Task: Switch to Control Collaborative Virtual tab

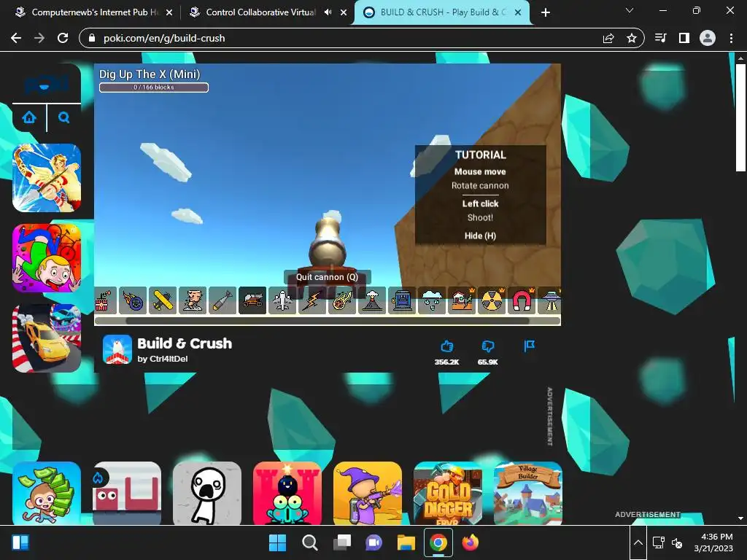Action: click(260, 12)
